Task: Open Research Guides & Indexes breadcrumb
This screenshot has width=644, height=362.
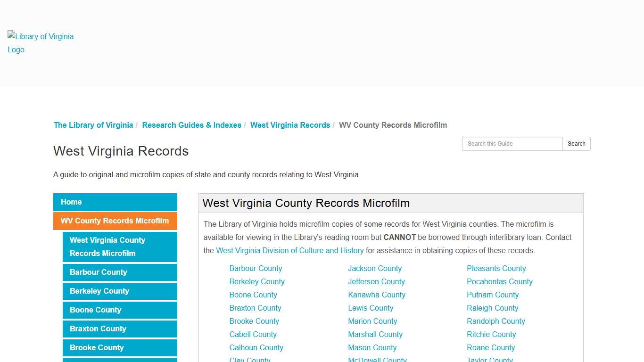Action: 191,125
